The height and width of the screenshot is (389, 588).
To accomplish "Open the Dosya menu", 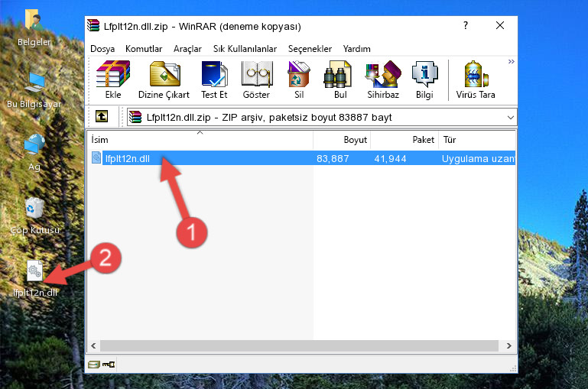I will tap(102, 49).
